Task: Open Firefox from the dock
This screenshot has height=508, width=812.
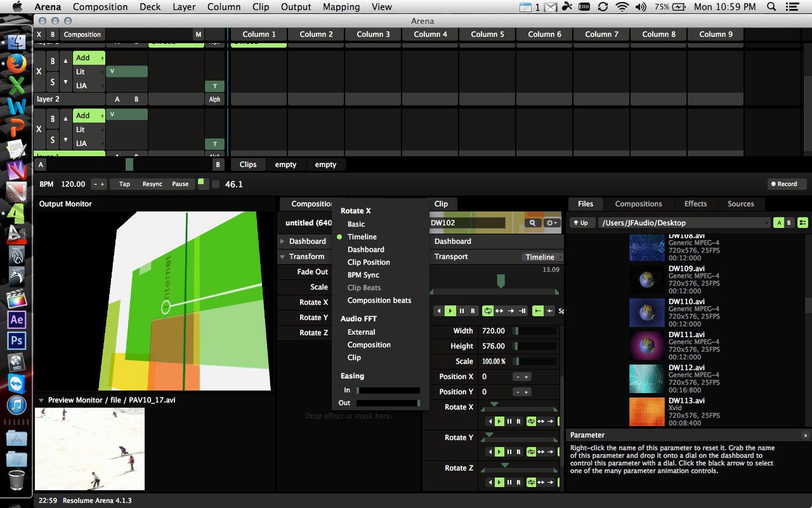Action: [x=16, y=63]
